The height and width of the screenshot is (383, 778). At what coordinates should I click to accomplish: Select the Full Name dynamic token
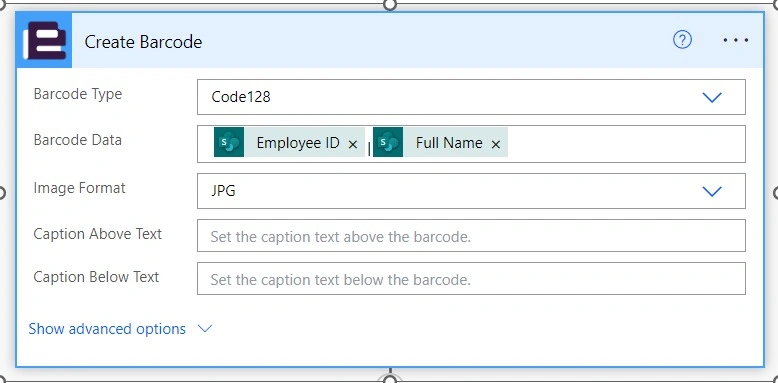click(x=441, y=142)
